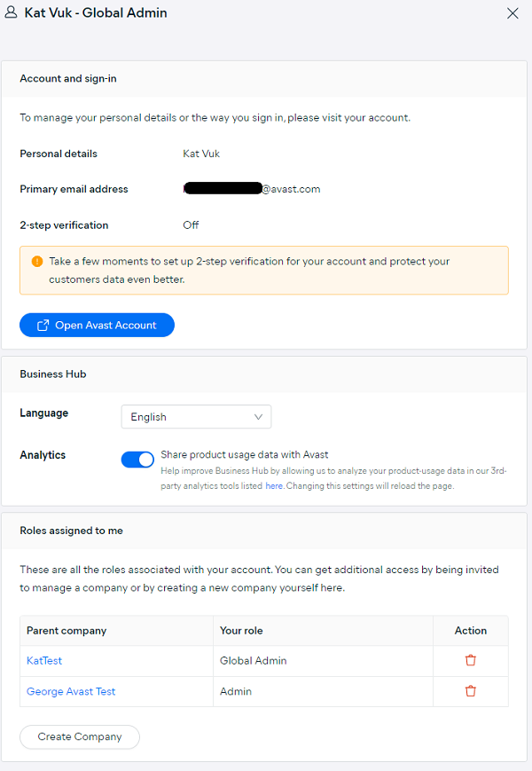This screenshot has width=532, height=771.
Task: Click the Action column header
Action: point(471,630)
